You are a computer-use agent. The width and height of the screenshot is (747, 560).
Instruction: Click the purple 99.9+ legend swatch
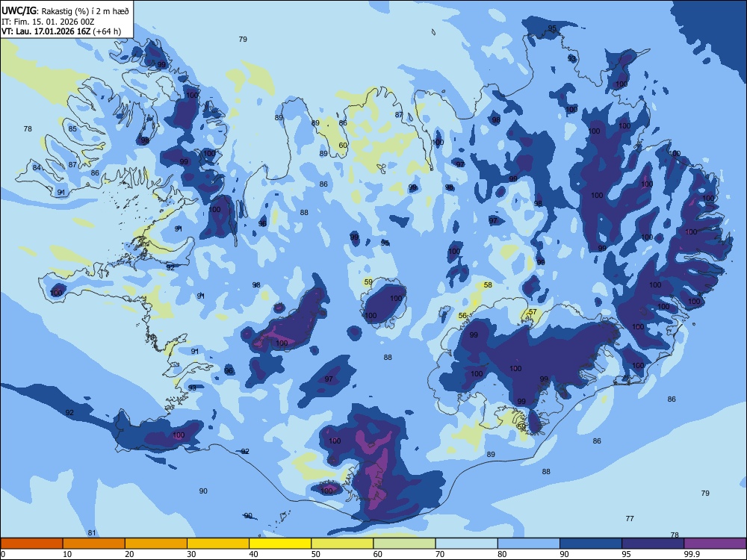tap(715, 544)
